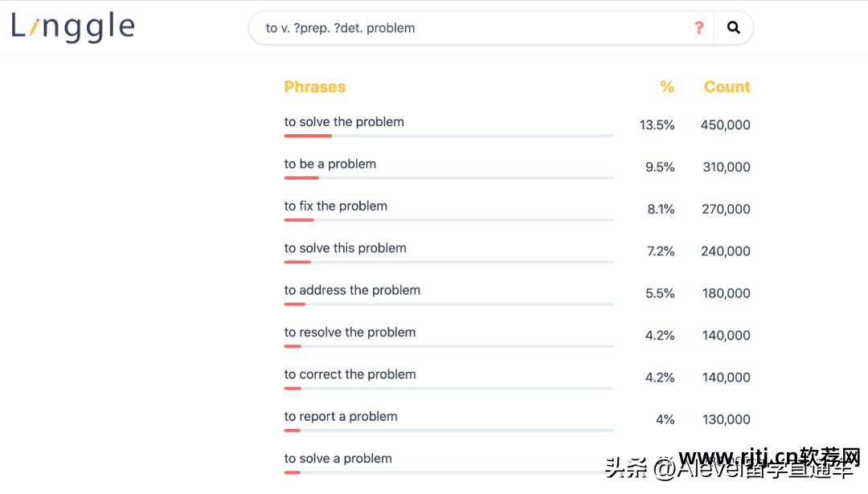Click 'to correct the problem' result

(x=350, y=374)
